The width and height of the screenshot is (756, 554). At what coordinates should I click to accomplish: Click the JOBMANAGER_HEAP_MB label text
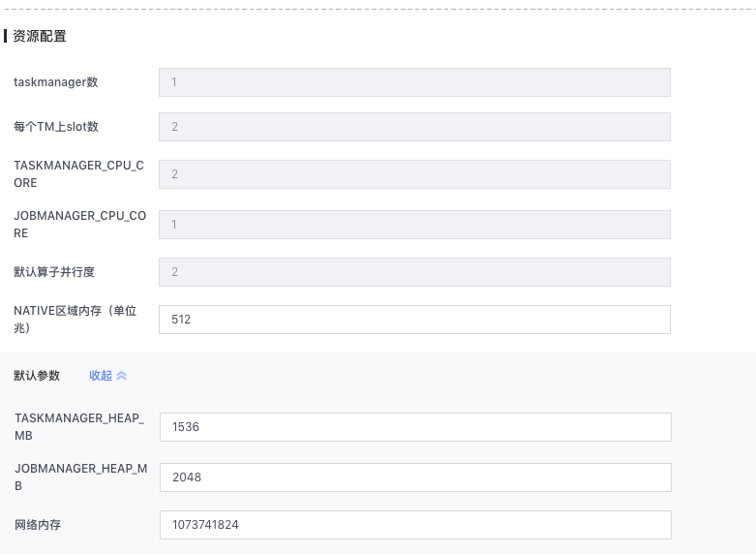[80, 477]
